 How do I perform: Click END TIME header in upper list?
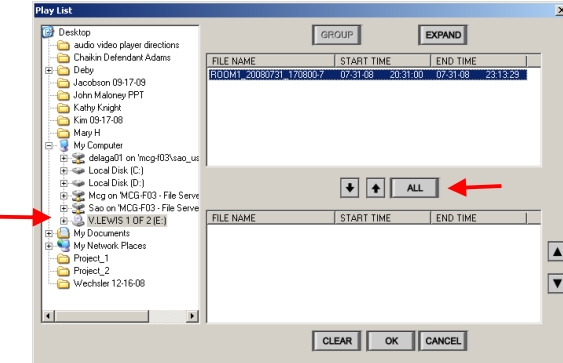pyautogui.click(x=479, y=61)
